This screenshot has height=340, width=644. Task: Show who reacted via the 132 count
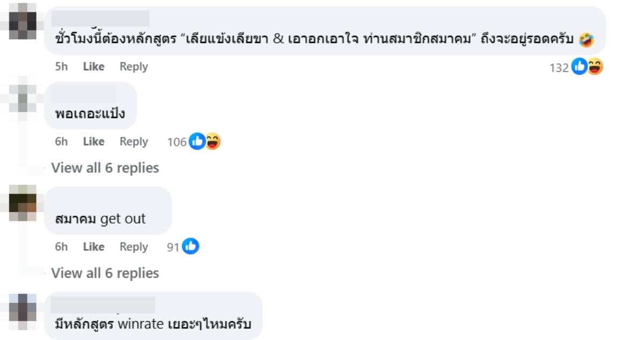coord(559,68)
